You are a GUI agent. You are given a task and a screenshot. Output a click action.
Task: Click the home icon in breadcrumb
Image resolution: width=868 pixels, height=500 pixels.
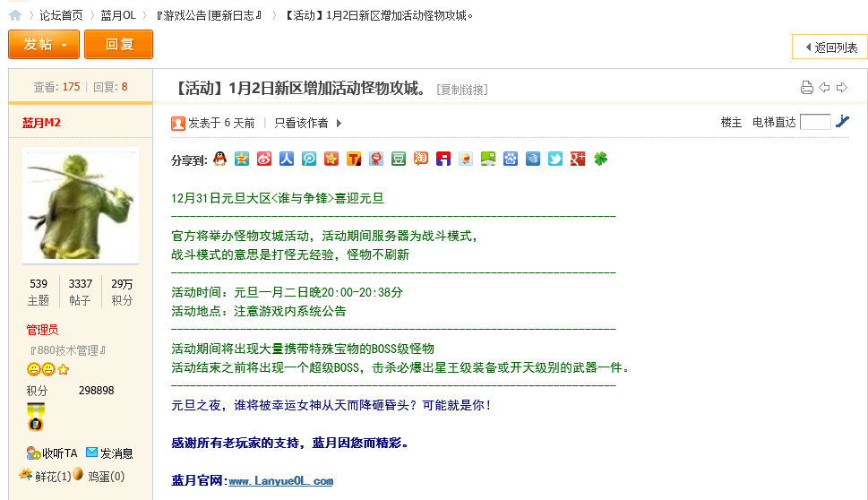15,15
